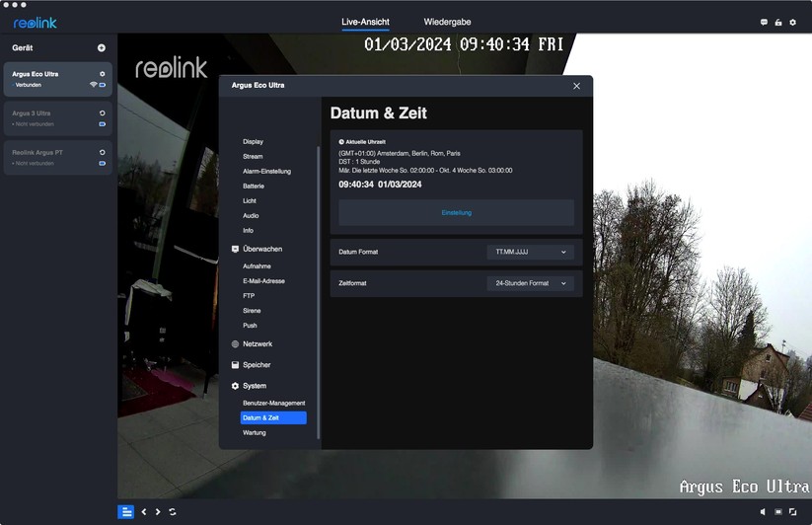Screen dimensions: 812x525
Task: Add a new device with the plus icon
Action: coord(102,47)
